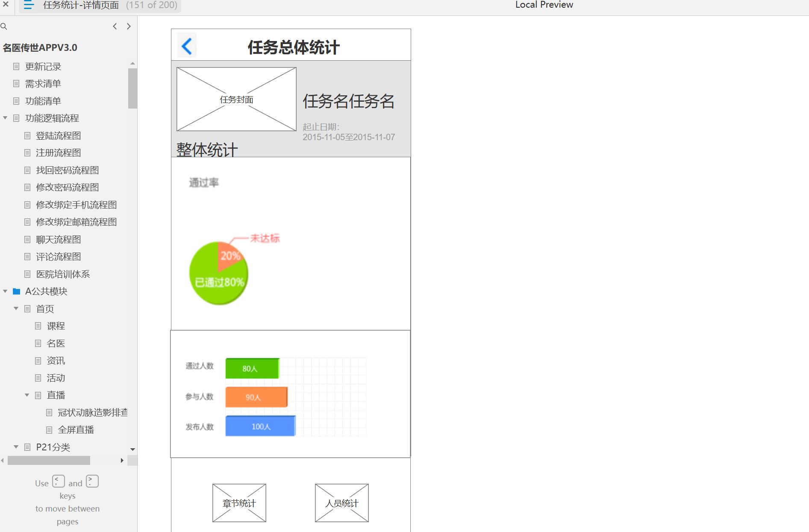This screenshot has height=532, width=809.
Task: Click the date range 2015-11-05至2015-11-07
Action: point(349,137)
